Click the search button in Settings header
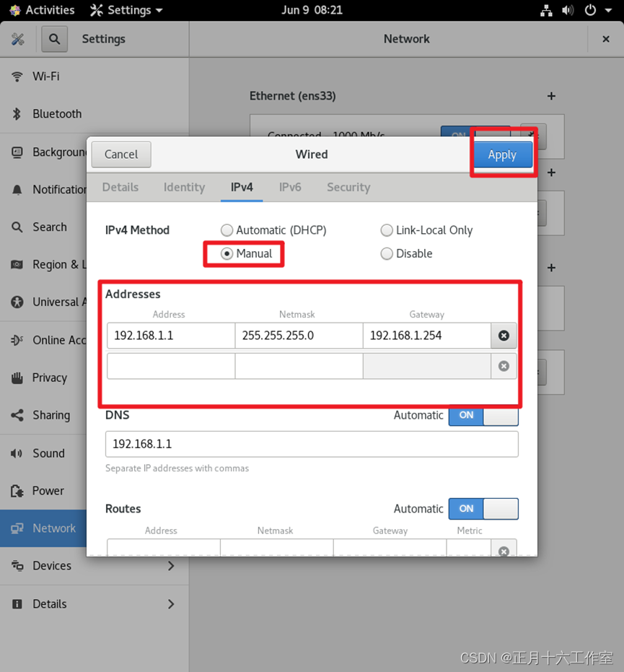 tap(54, 39)
